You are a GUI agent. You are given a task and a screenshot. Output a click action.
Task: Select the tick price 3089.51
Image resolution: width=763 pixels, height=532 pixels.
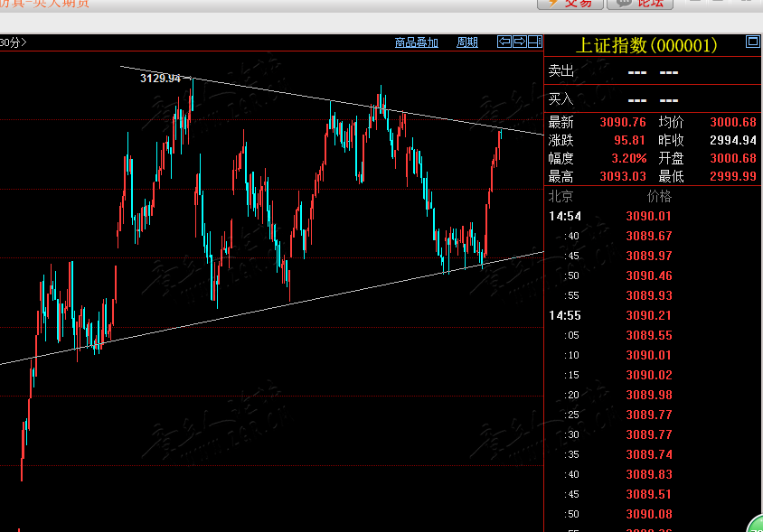pos(649,495)
